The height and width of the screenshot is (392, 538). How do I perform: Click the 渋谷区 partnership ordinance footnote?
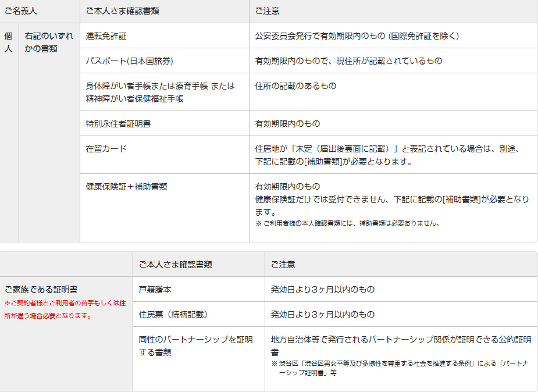(x=398, y=368)
